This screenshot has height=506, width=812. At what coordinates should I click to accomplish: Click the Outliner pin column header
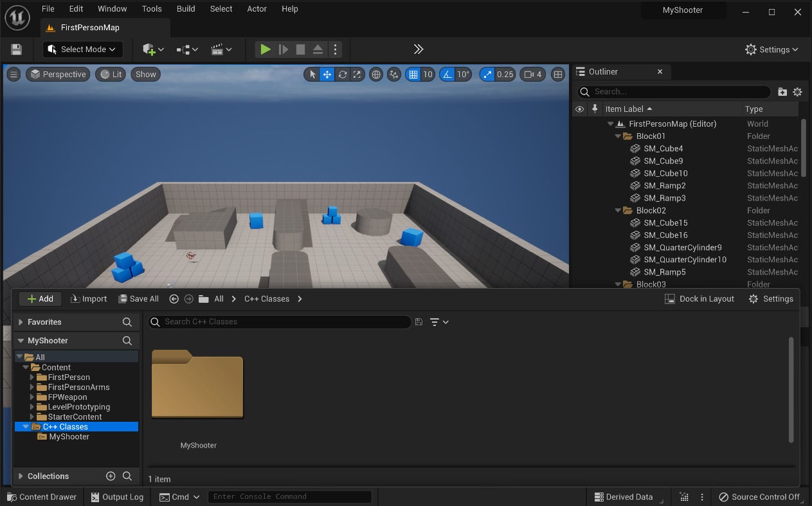[595, 109]
